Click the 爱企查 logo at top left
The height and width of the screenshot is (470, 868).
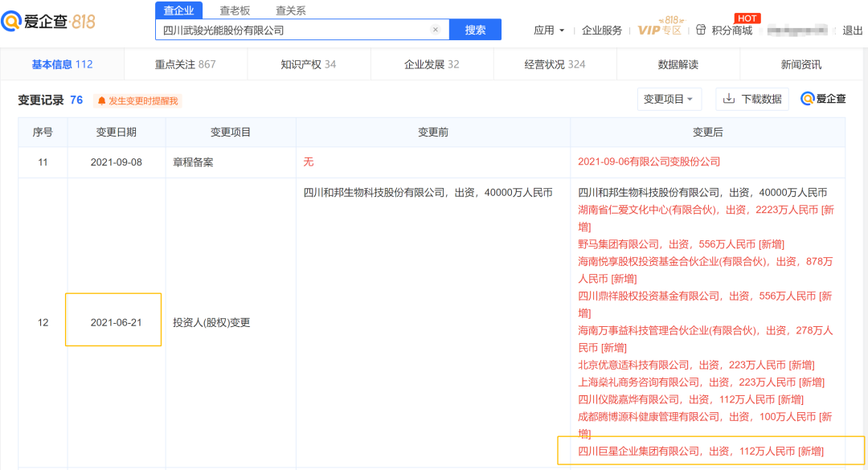click(48, 22)
